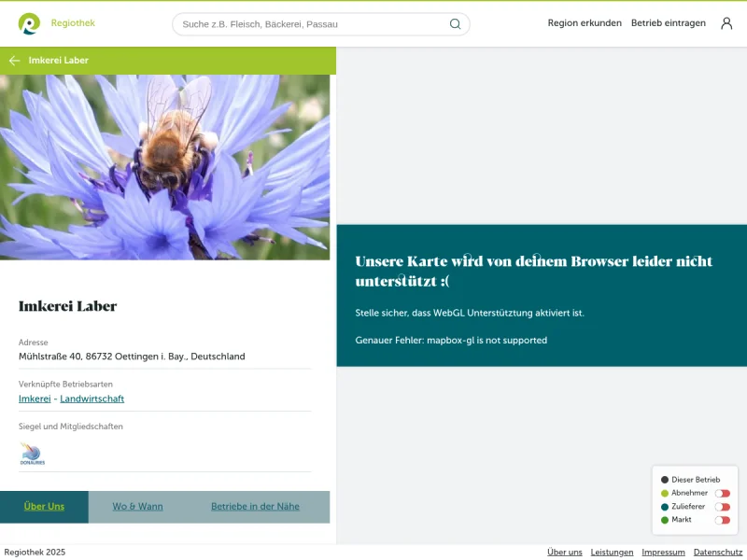Toggle the Zulieferer map filter
Screen dimensions: 747x560
point(722,507)
